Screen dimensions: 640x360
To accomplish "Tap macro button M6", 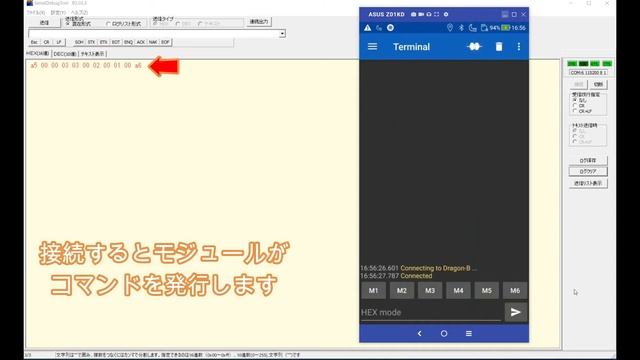I will click(x=515, y=291).
